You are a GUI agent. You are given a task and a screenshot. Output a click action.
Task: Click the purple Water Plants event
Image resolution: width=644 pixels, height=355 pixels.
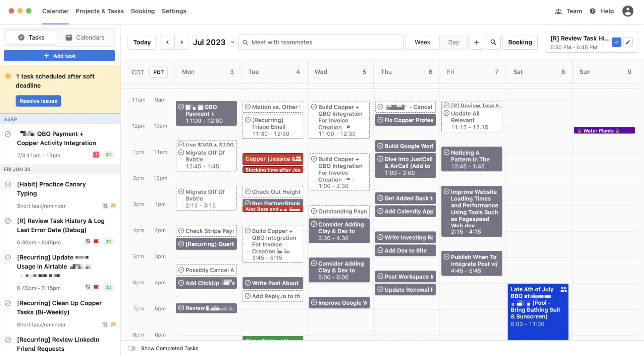604,130
